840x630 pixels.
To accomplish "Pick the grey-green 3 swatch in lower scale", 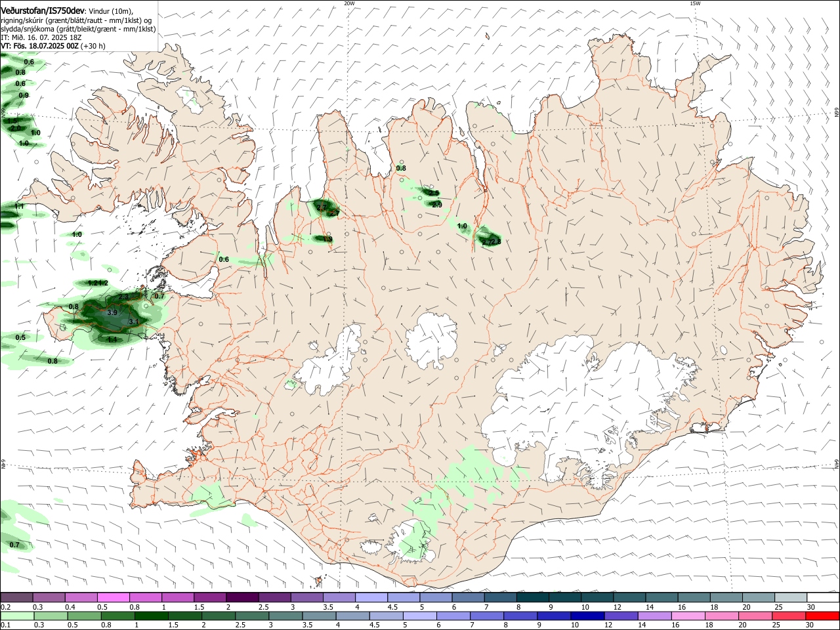I will [x=285, y=616].
